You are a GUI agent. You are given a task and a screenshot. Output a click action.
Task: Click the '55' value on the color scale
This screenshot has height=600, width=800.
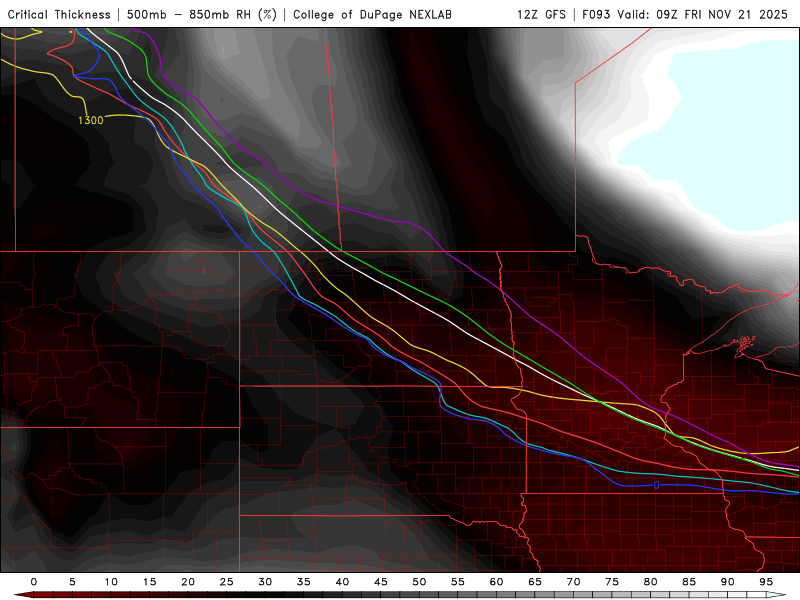458,582
